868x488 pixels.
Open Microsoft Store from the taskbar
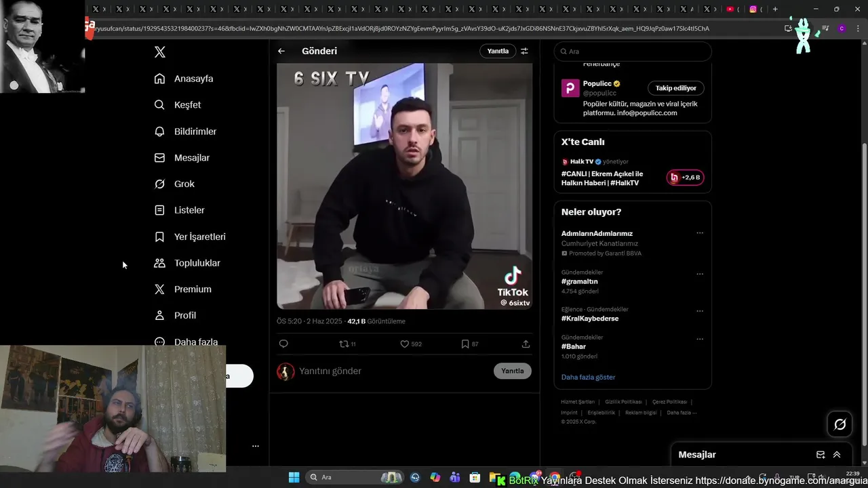coord(475,477)
